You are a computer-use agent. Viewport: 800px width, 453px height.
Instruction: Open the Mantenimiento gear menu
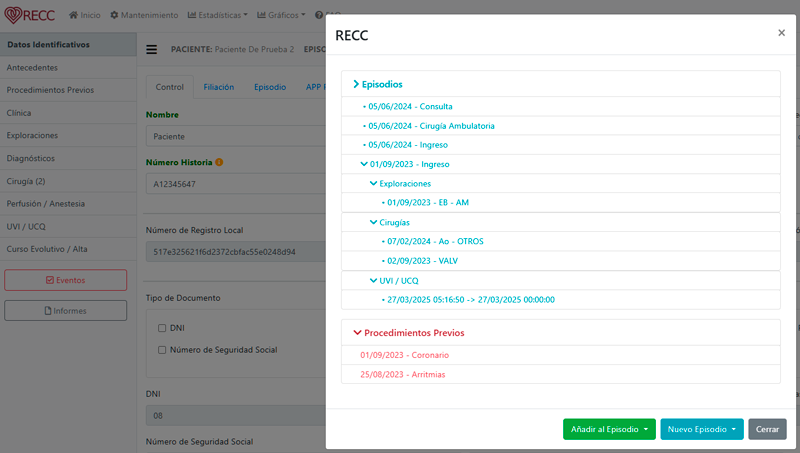pyautogui.click(x=143, y=16)
